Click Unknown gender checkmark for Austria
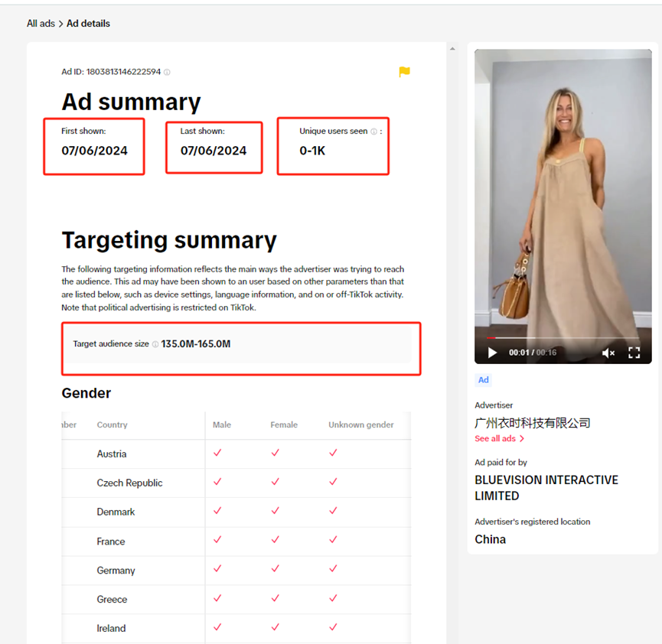This screenshot has width=662, height=644. [333, 453]
